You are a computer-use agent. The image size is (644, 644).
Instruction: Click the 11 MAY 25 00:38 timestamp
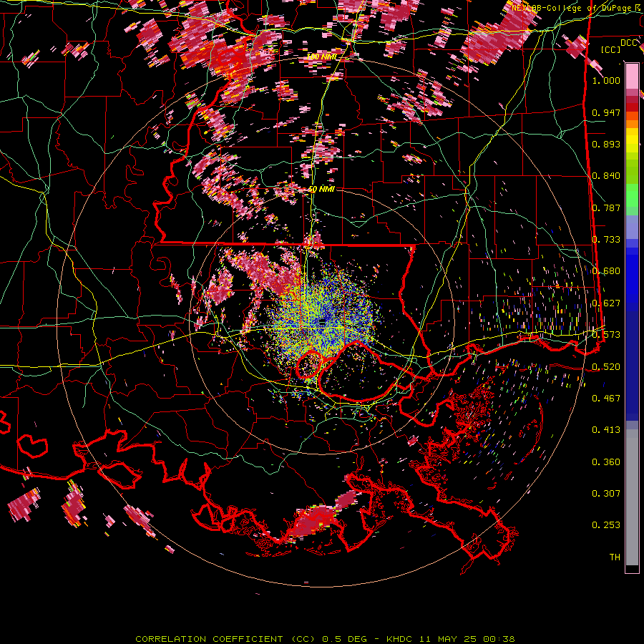coord(467,639)
